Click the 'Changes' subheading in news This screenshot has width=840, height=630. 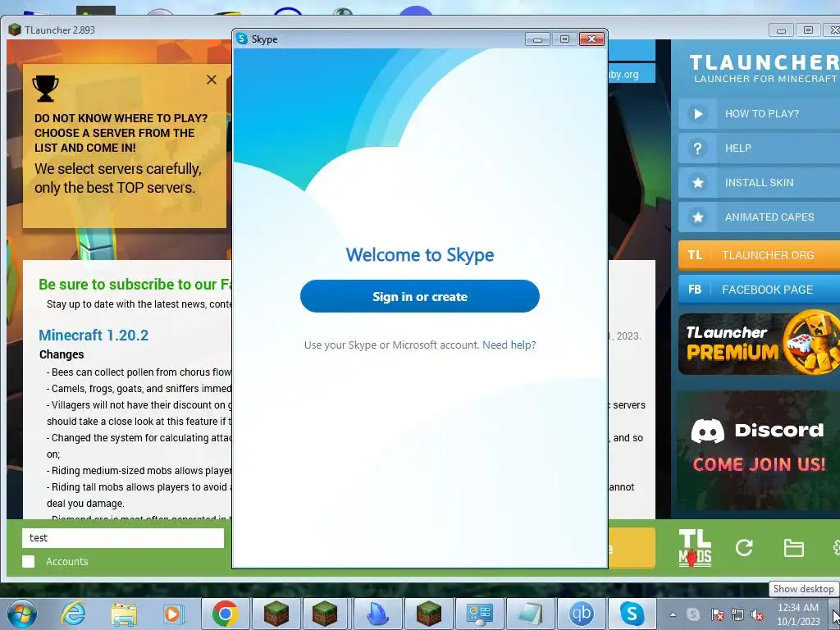pyautogui.click(x=62, y=354)
